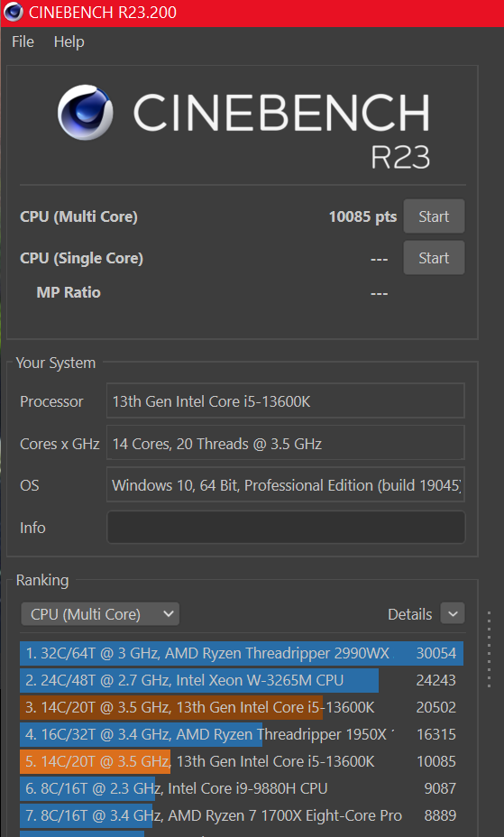Start the CPU Single Core benchmark
Viewport: 504px width, 837px height.
tap(434, 258)
